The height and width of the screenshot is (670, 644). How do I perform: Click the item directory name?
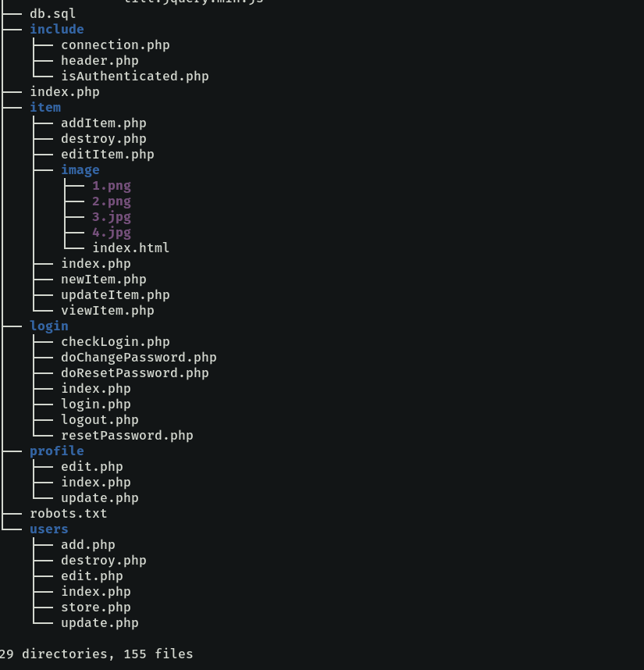pyautogui.click(x=45, y=108)
